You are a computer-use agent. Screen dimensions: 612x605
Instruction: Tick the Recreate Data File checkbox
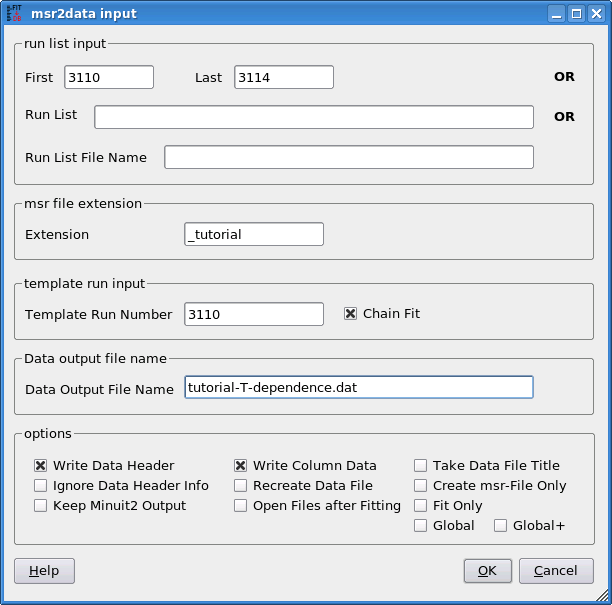[241, 486]
